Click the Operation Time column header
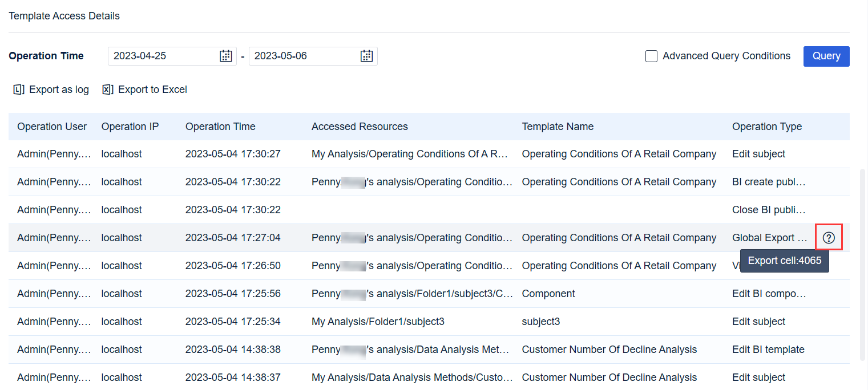 point(220,126)
